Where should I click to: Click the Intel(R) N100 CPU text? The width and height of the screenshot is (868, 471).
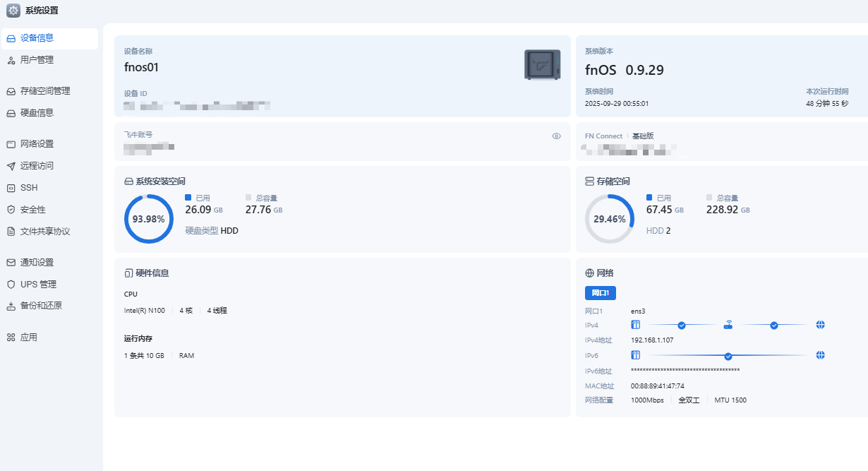click(x=145, y=310)
